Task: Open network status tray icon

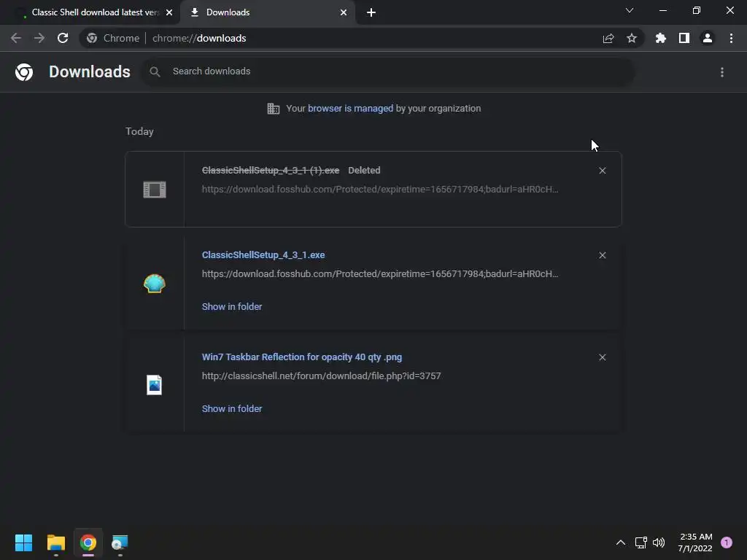Action: point(640,542)
